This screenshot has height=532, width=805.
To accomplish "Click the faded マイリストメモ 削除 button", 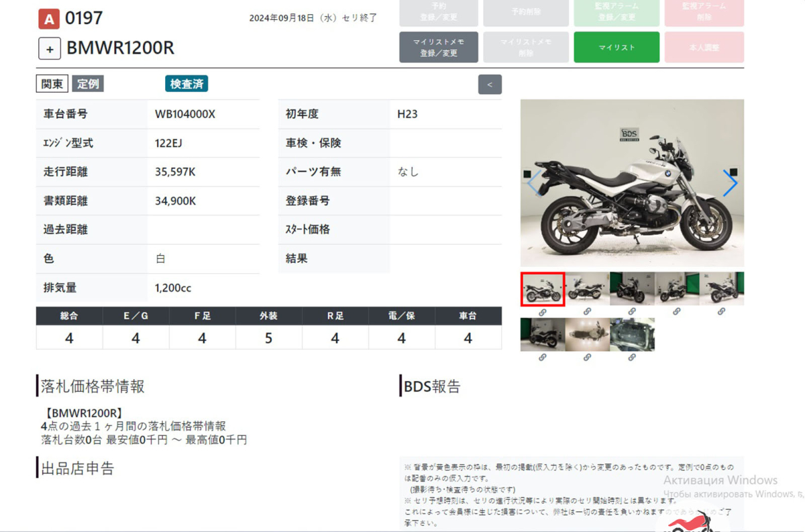I will click(x=526, y=47).
